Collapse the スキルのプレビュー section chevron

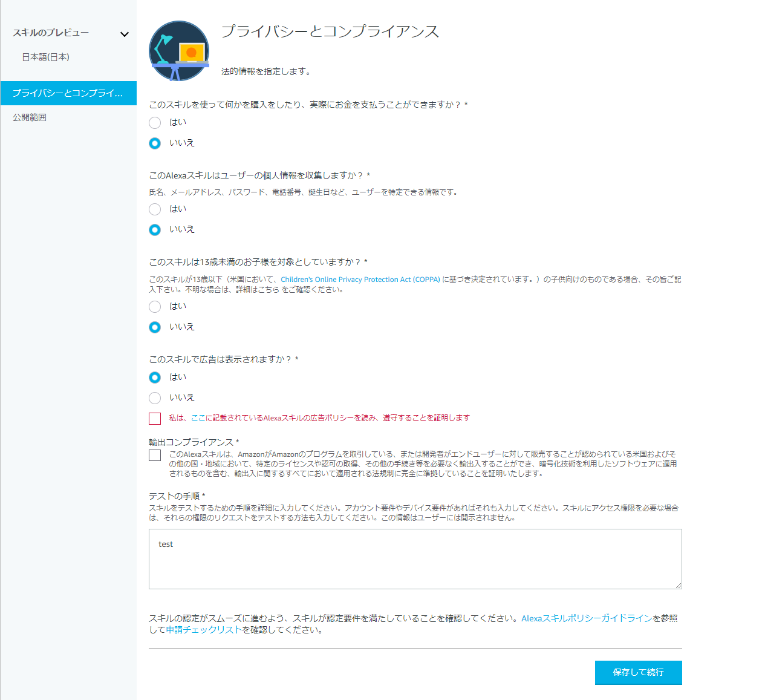point(125,34)
